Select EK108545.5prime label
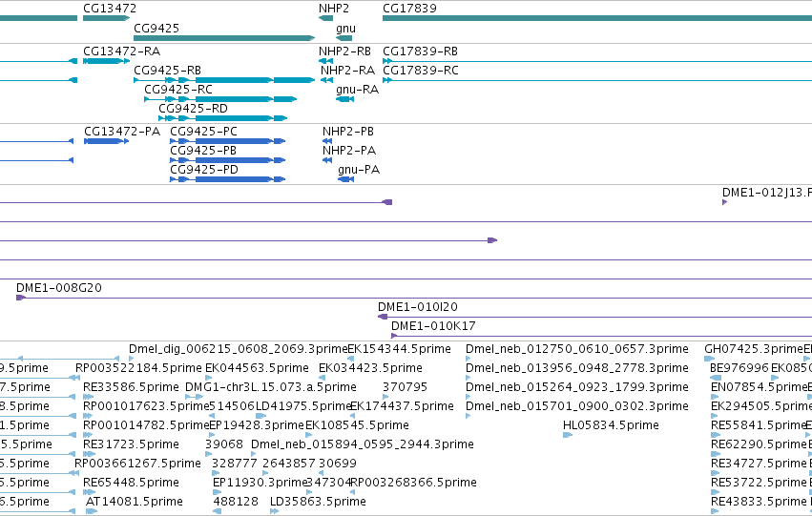This screenshot has height=516, width=812. tap(357, 425)
